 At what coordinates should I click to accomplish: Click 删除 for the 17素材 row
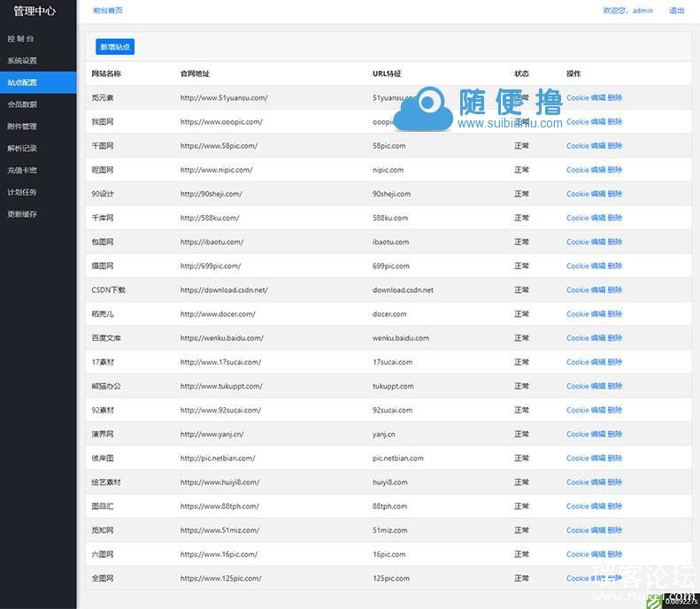(x=615, y=362)
